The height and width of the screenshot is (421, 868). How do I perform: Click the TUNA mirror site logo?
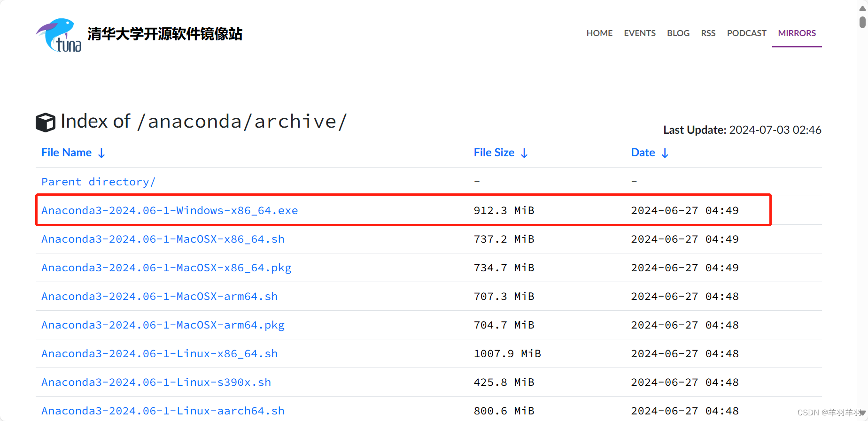click(59, 35)
